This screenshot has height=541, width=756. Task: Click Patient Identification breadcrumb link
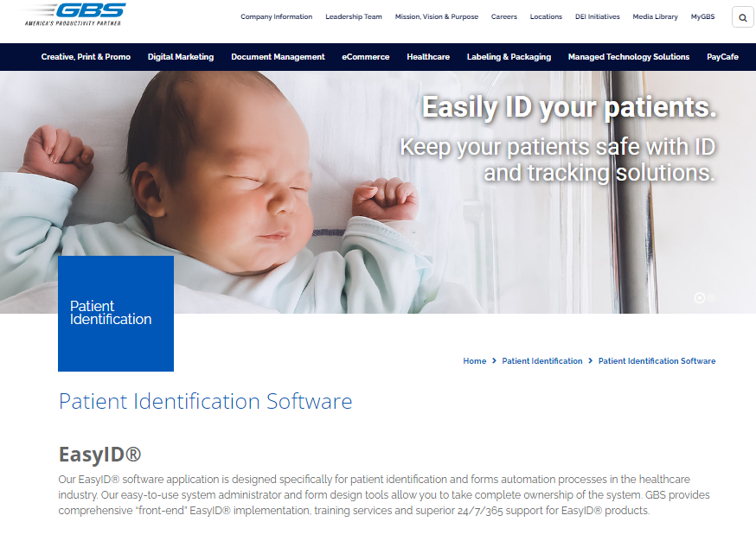pyautogui.click(x=542, y=361)
